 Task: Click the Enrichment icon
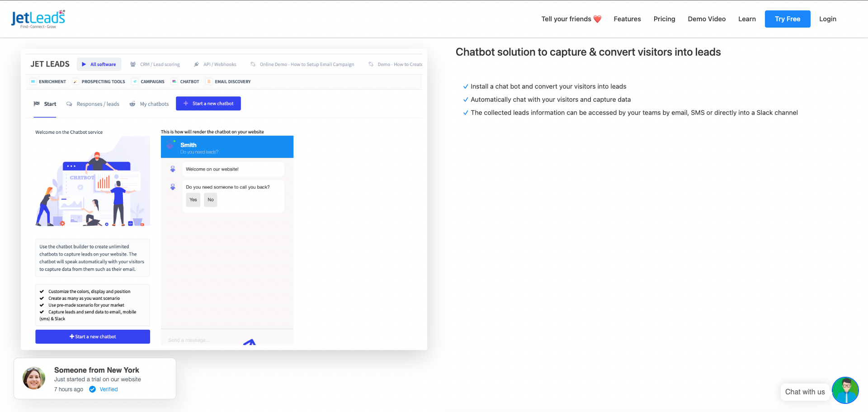[x=33, y=81]
